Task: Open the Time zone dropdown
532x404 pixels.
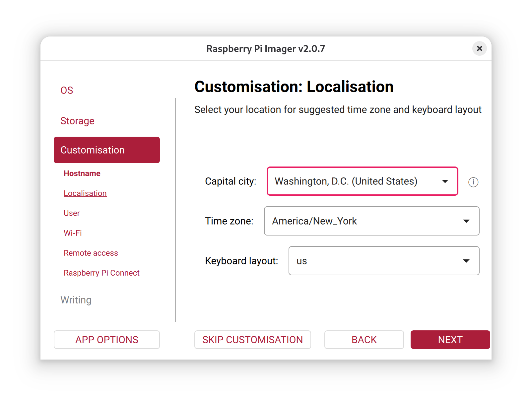Action: pyautogui.click(x=371, y=221)
